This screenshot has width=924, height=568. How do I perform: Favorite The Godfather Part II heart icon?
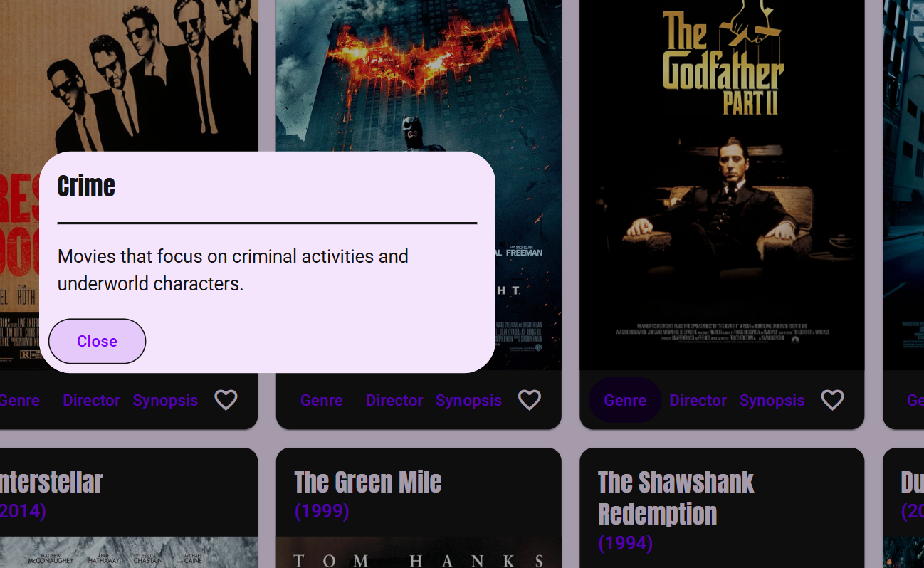coord(832,400)
